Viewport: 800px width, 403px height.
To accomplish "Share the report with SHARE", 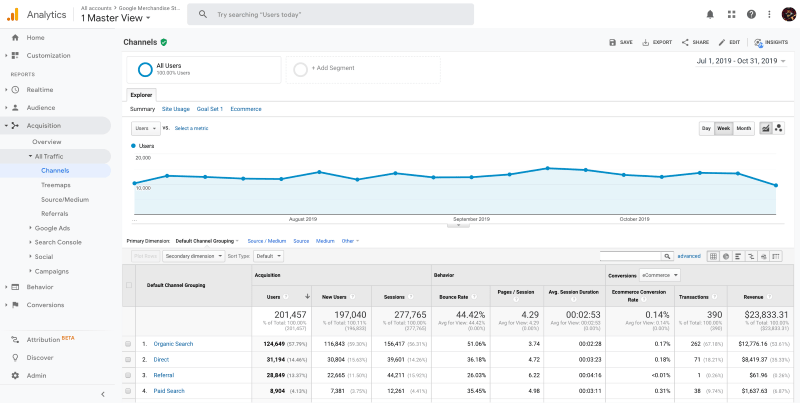I will (x=695, y=42).
